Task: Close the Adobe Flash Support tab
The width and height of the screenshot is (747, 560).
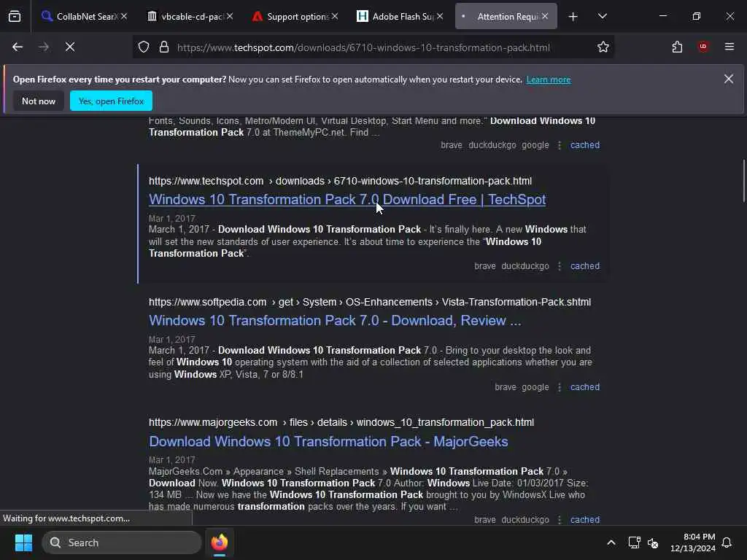Action: pyautogui.click(x=440, y=16)
